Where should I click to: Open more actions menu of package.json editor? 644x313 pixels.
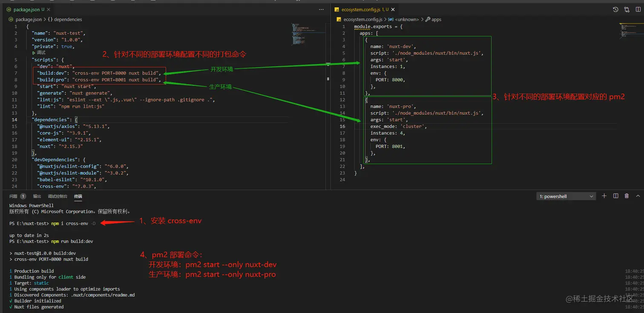pos(321,9)
